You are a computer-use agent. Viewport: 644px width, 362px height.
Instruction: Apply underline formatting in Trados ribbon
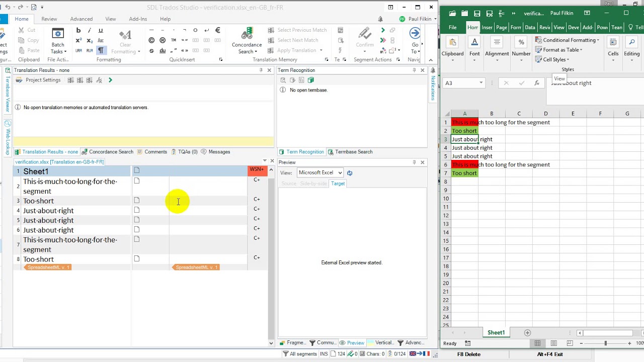(x=101, y=31)
